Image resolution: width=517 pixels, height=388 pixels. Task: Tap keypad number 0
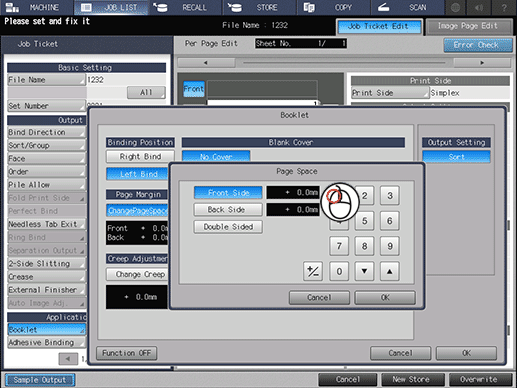(x=339, y=271)
